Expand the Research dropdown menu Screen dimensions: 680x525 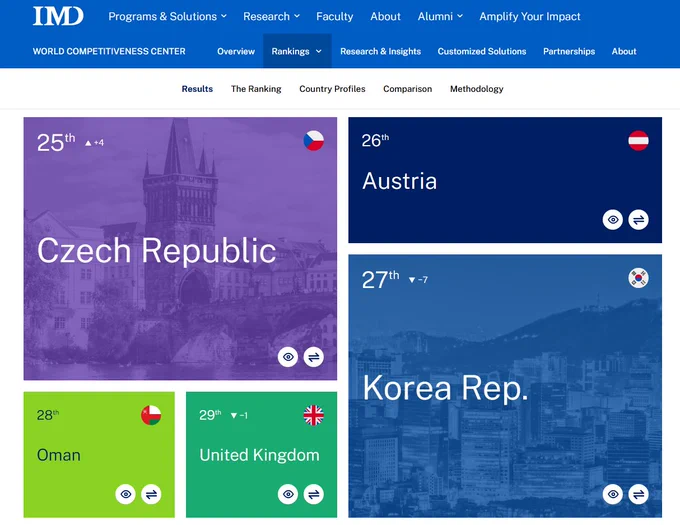tap(271, 16)
